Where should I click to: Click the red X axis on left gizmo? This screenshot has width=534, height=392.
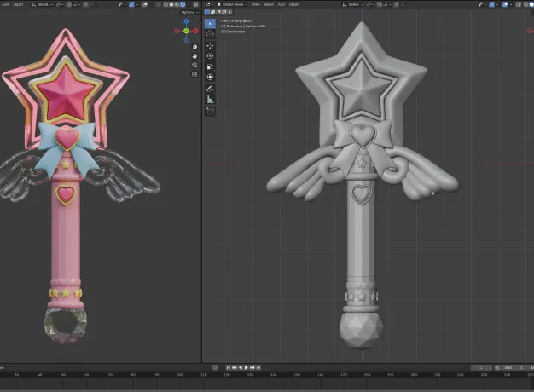(196, 31)
